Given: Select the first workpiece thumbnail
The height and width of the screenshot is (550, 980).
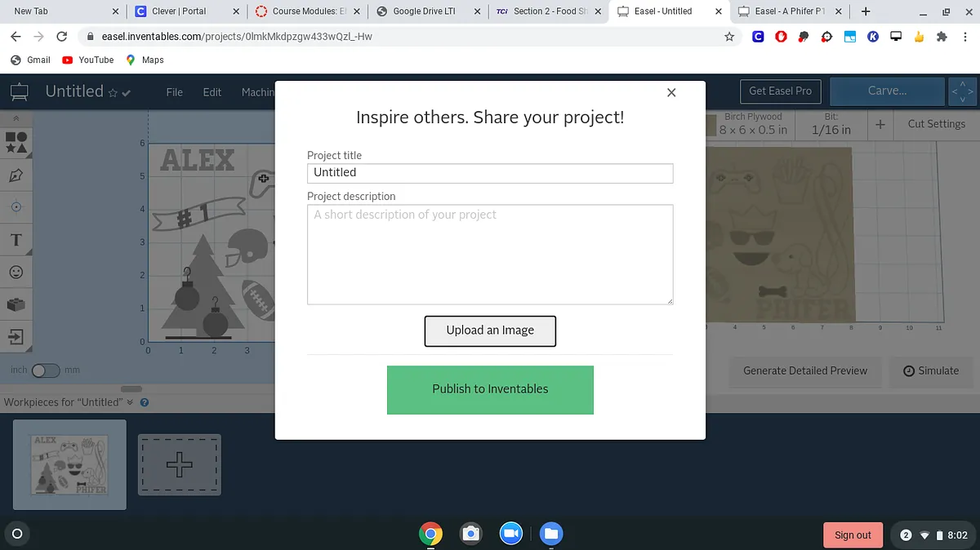Looking at the screenshot, I should pyautogui.click(x=69, y=464).
